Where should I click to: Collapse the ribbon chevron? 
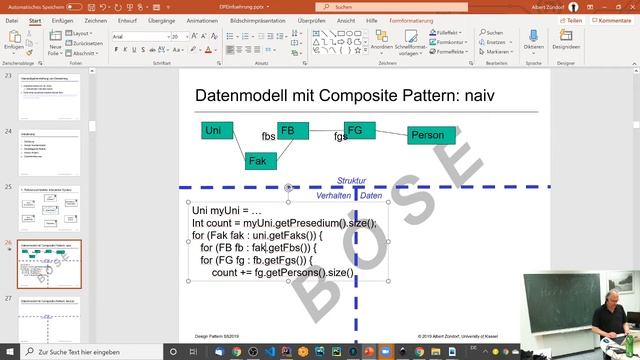634,64
